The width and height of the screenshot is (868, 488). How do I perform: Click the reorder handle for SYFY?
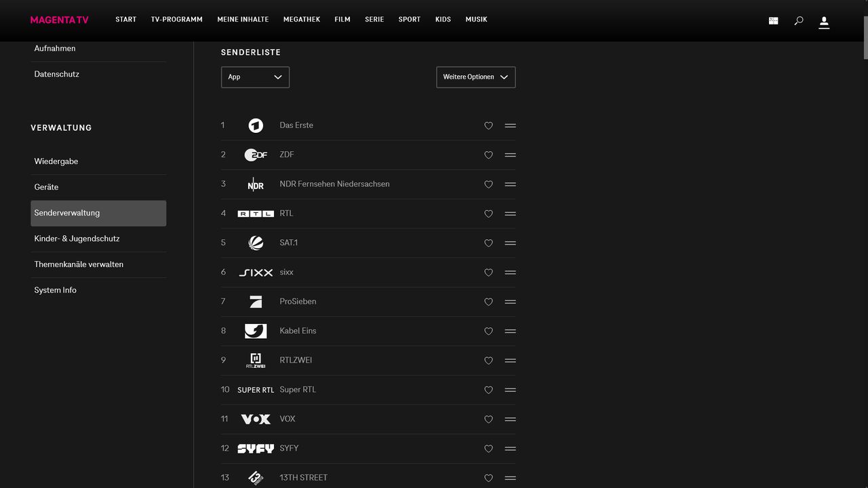(x=511, y=449)
